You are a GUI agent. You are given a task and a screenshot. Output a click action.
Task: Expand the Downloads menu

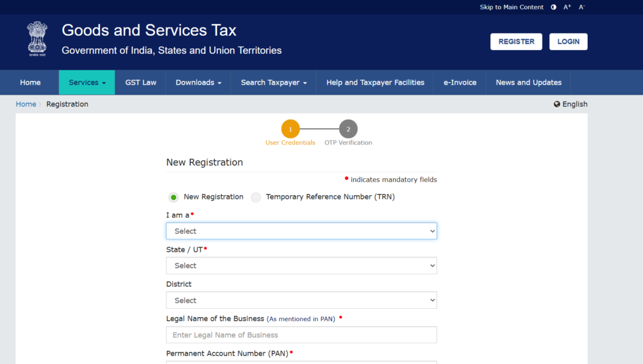click(x=198, y=82)
